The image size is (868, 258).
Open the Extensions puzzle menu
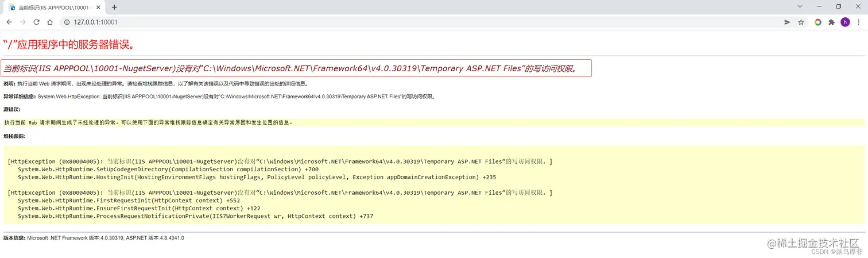pyautogui.click(x=831, y=22)
